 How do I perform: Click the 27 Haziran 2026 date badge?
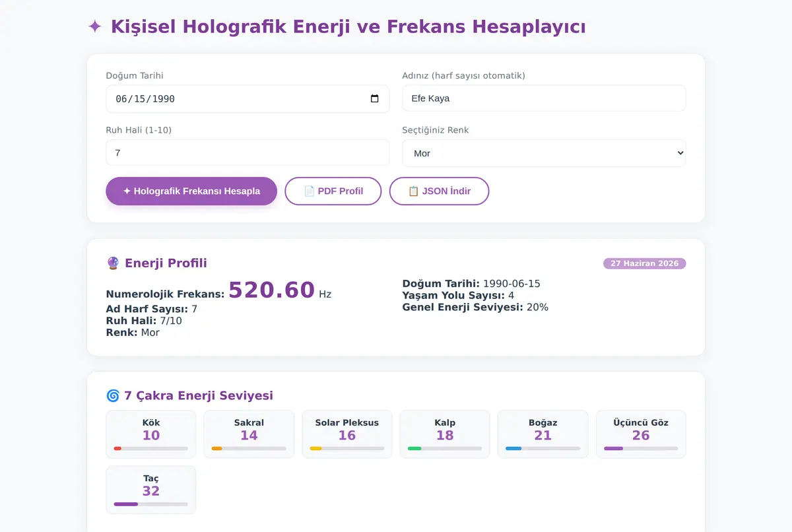coord(645,263)
